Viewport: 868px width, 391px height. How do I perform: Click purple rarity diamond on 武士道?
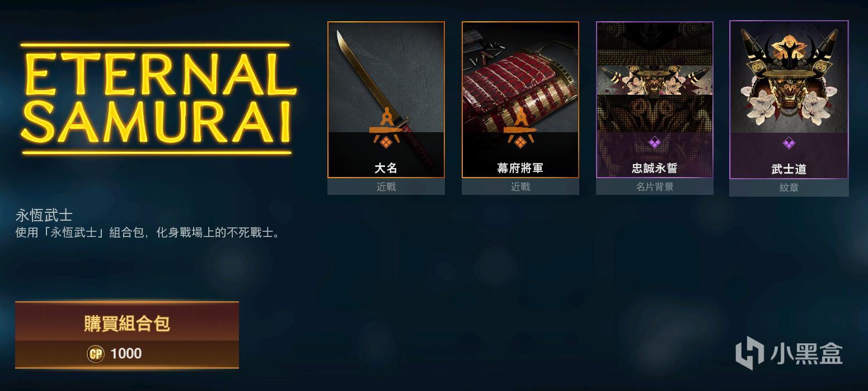click(x=789, y=144)
